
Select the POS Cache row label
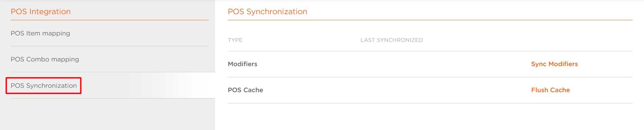click(245, 90)
